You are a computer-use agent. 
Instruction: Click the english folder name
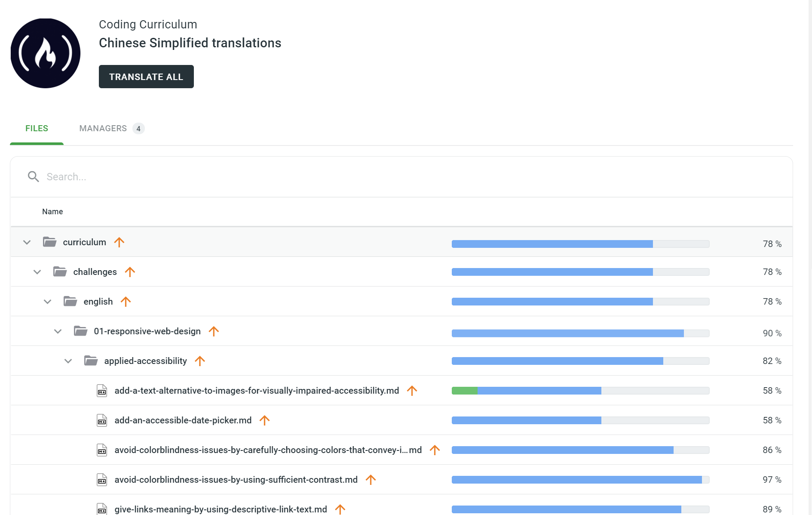pyautogui.click(x=98, y=302)
